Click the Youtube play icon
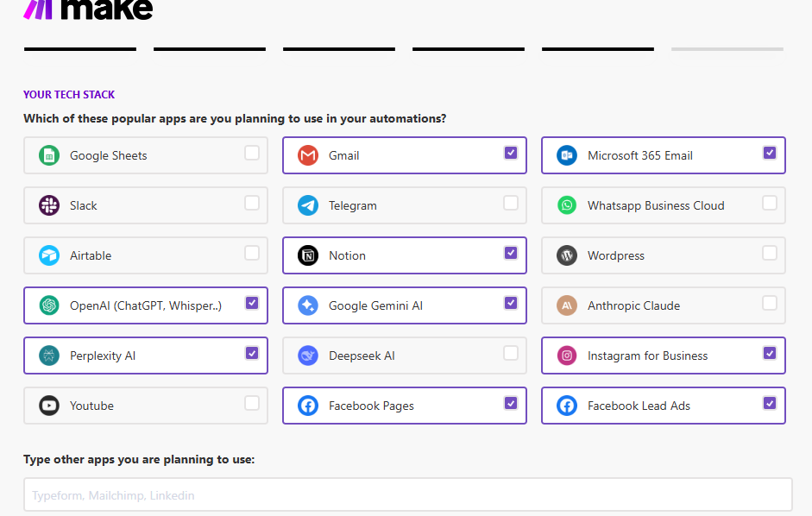This screenshot has width=812, height=516. point(49,406)
